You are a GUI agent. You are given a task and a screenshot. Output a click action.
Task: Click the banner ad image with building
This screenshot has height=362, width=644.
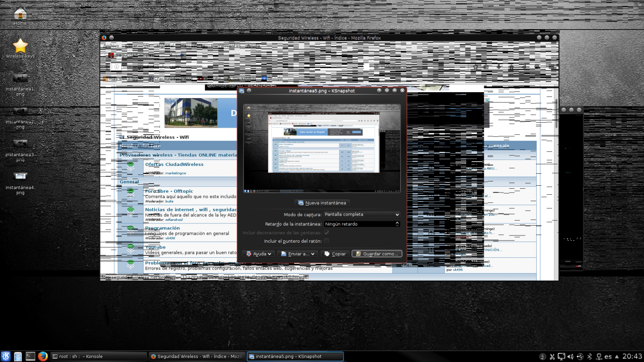[191, 113]
